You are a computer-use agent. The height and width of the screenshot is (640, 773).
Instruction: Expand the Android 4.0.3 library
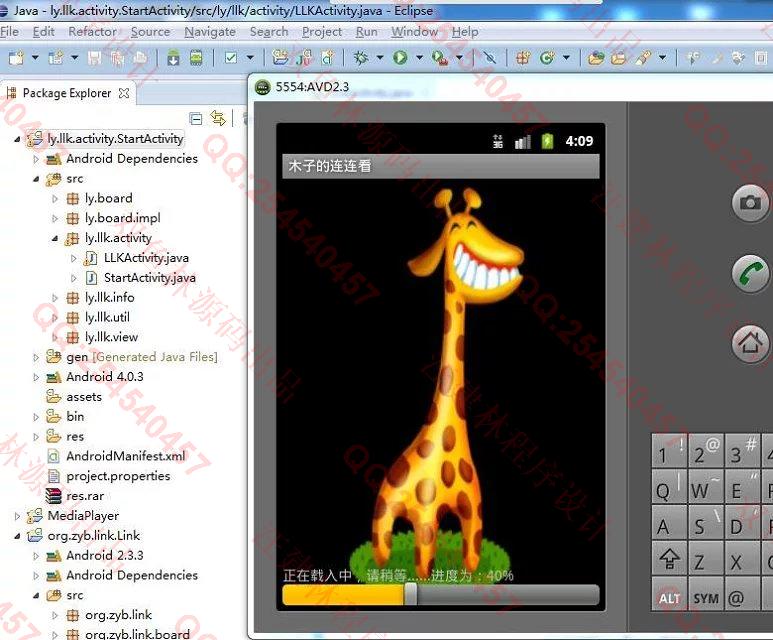point(36,378)
